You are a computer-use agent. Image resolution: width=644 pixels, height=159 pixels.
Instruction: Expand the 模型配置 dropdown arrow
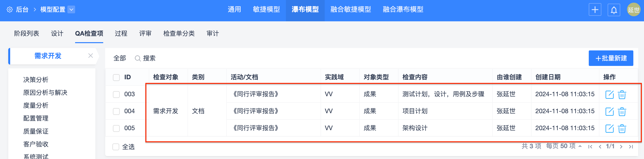tap(71, 10)
